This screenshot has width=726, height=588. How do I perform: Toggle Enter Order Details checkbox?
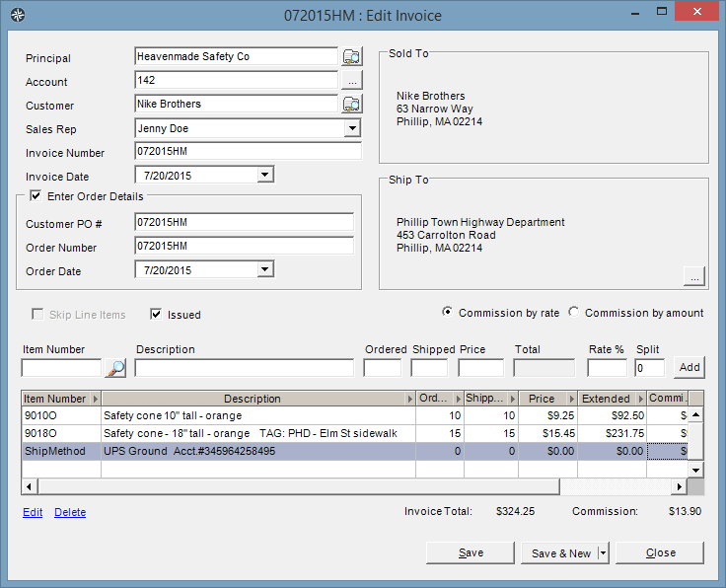(36, 196)
